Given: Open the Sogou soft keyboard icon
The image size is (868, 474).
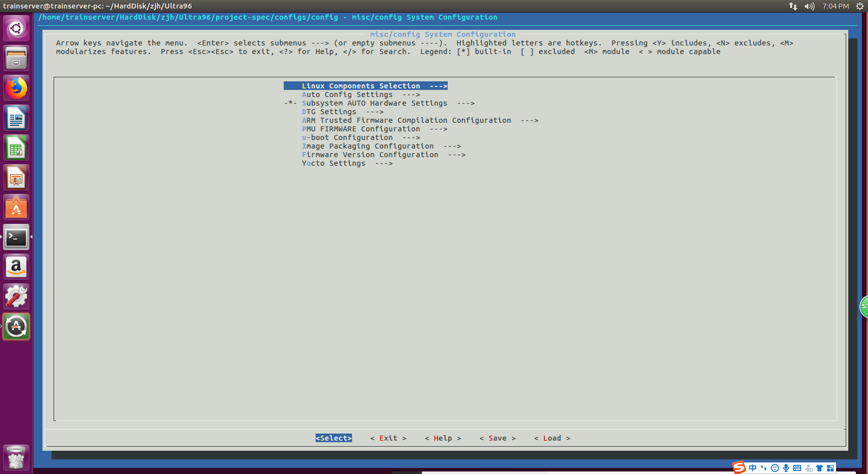Looking at the screenshot, I should [x=797, y=468].
